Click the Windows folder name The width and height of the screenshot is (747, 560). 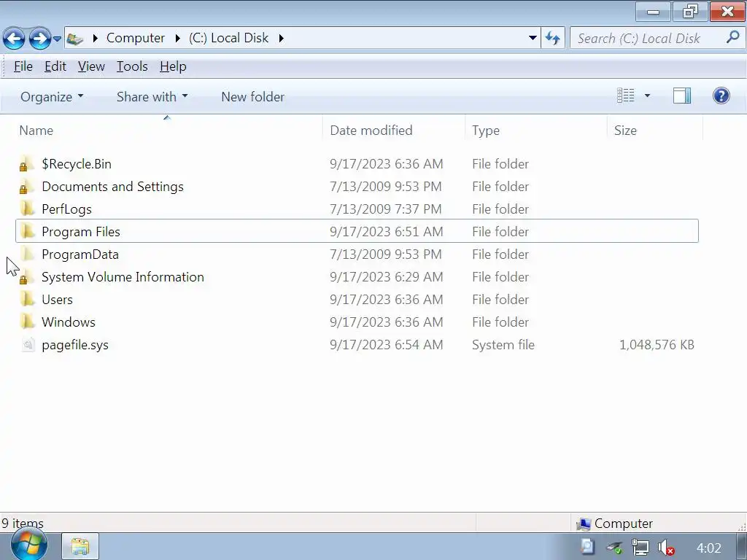point(69,322)
